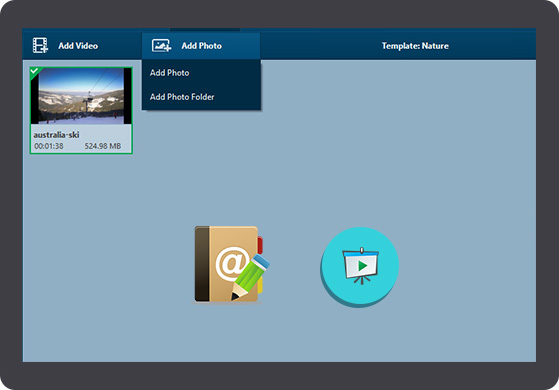Click the picture-plus Add Photo icon

pos(161,46)
